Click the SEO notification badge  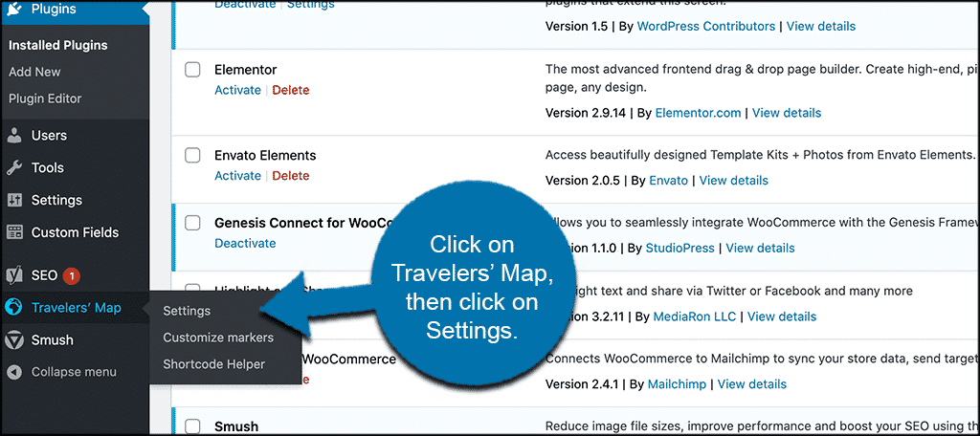(x=71, y=275)
